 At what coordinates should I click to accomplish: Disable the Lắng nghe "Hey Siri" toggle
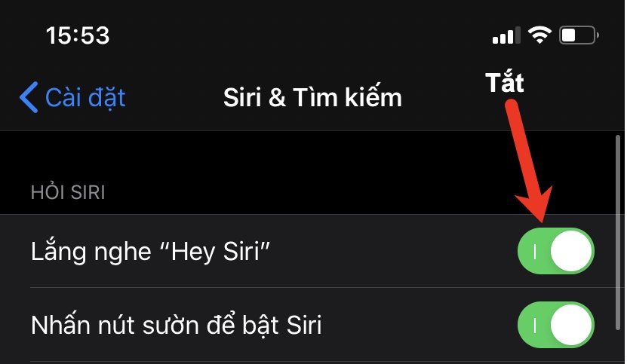click(x=556, y=252)
